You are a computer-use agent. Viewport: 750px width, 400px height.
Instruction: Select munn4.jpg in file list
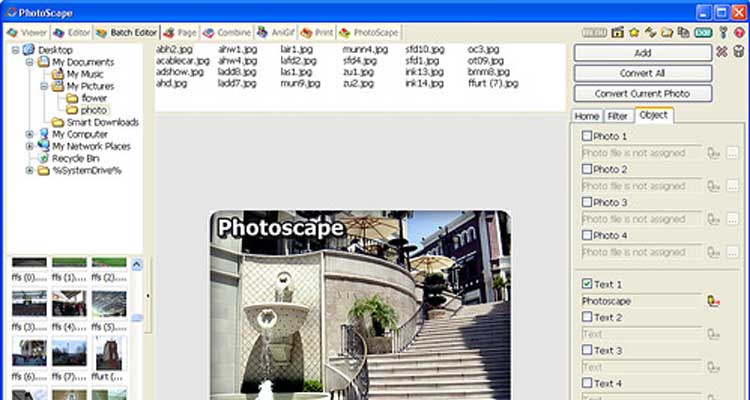tap(365, 49)
